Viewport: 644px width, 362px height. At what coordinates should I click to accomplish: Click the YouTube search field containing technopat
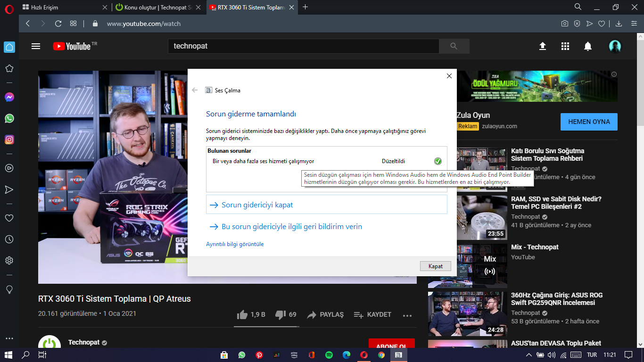click(x=303, y=46)
